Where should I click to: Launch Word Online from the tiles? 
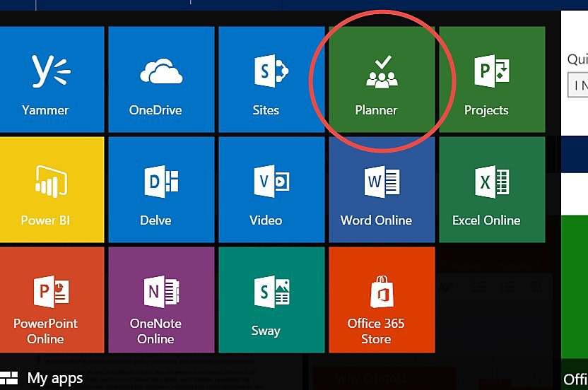tap(376, 189)
